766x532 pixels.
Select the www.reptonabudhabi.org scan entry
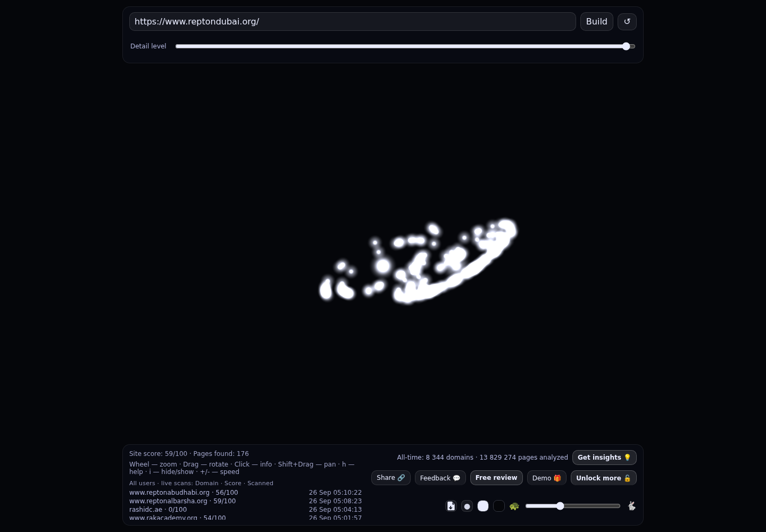point(184,493)
